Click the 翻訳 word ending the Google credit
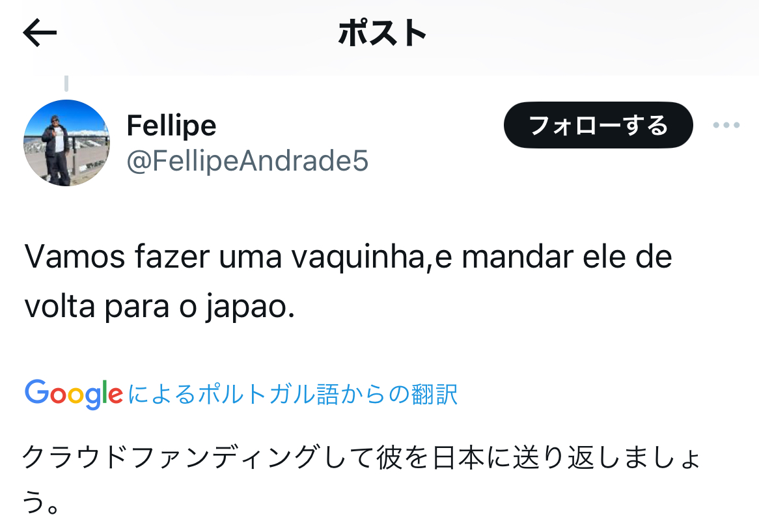Viewport: 759px width, 532px height. pyautogui.click(x=434, y=394)
